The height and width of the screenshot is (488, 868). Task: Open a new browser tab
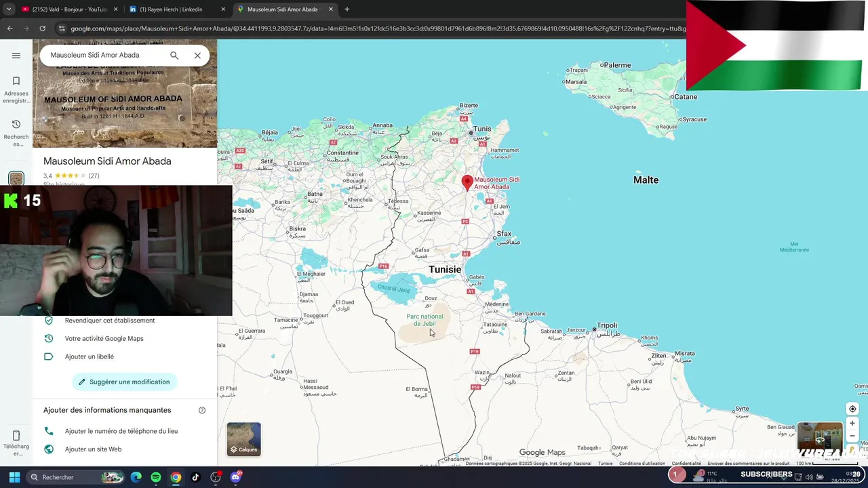(347, 9)
